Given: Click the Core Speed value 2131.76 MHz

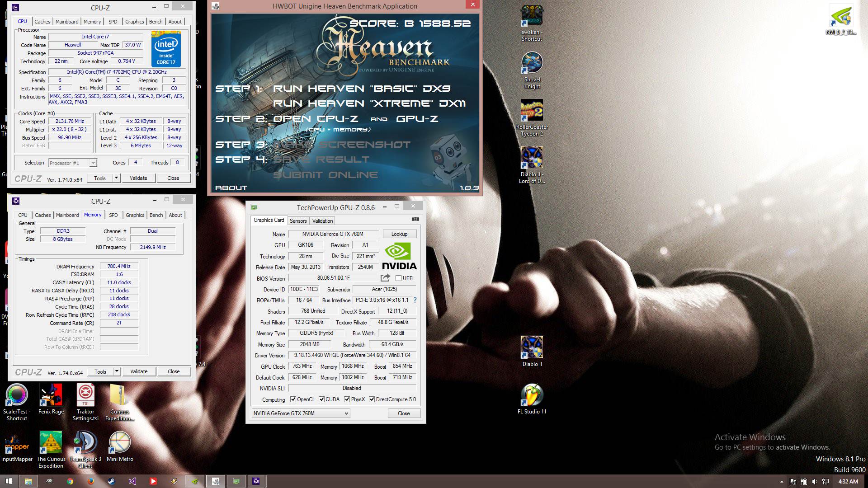Looking at the screenshot, I should [x=70, y=122].
